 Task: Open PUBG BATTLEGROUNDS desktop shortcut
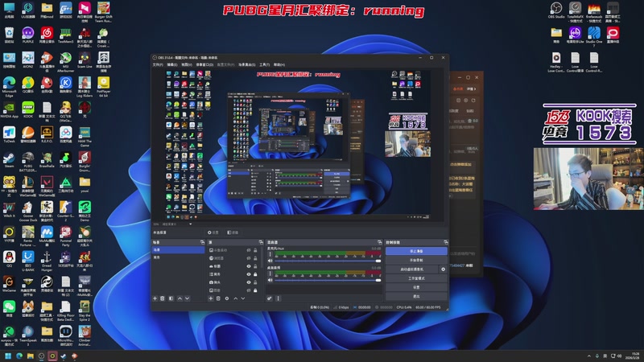(28, 161)
